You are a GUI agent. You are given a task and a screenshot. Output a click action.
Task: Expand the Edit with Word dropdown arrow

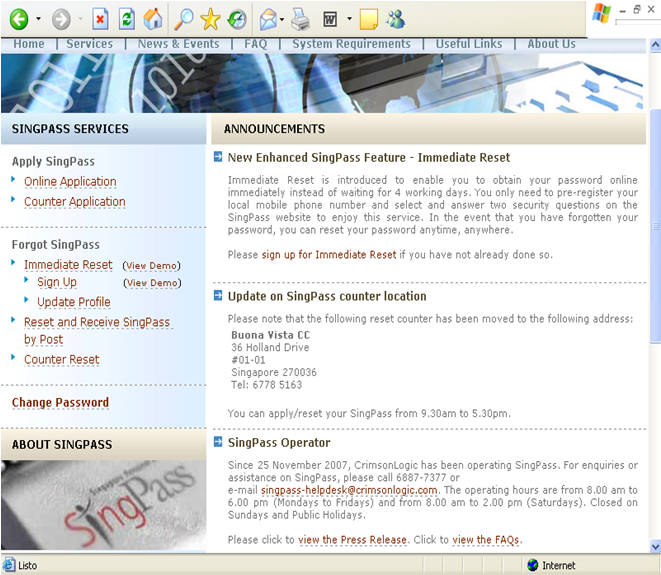(349, 19)
